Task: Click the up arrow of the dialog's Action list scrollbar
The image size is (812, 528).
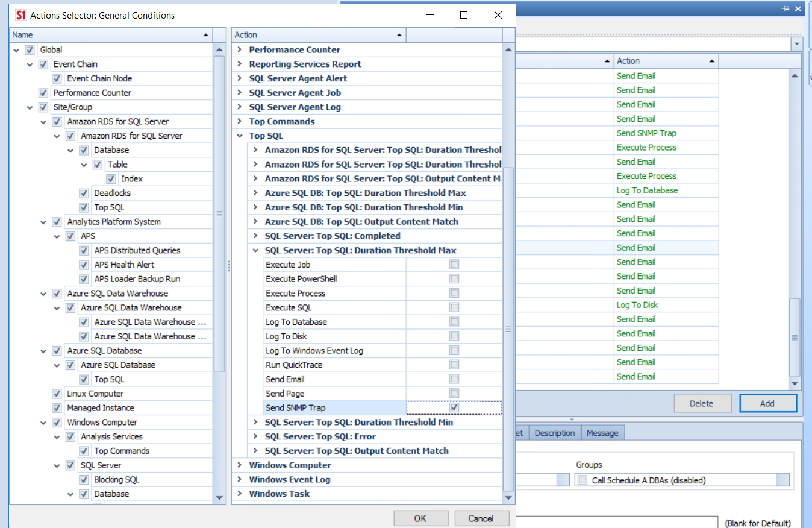Action: coord(508,49)
